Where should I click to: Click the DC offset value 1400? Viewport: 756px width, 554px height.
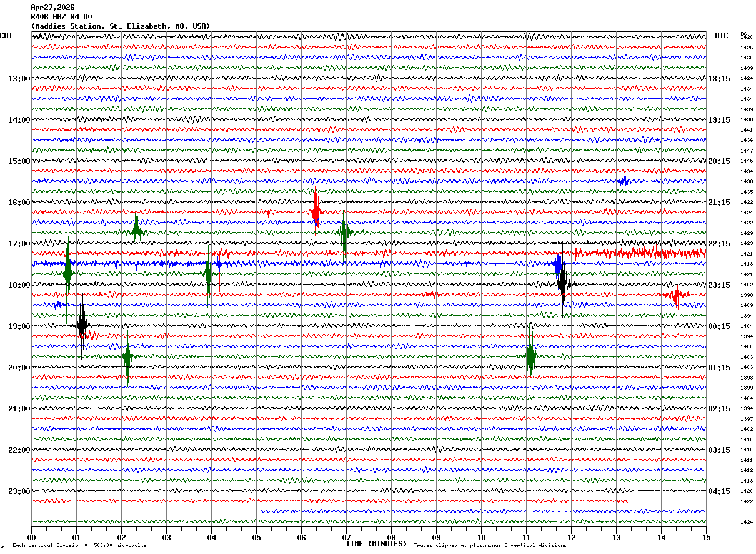[x=747, y=347]
